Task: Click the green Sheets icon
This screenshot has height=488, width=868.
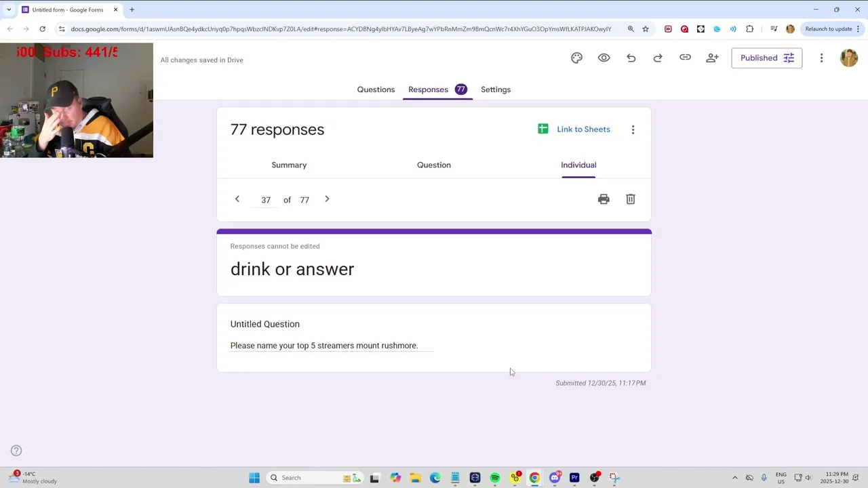Action: 542,129
